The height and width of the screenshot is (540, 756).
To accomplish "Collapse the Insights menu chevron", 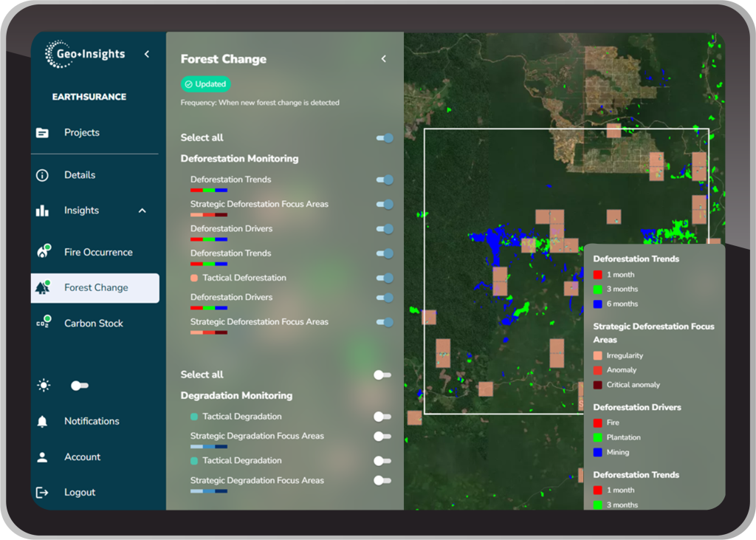I will pos(142,211).
